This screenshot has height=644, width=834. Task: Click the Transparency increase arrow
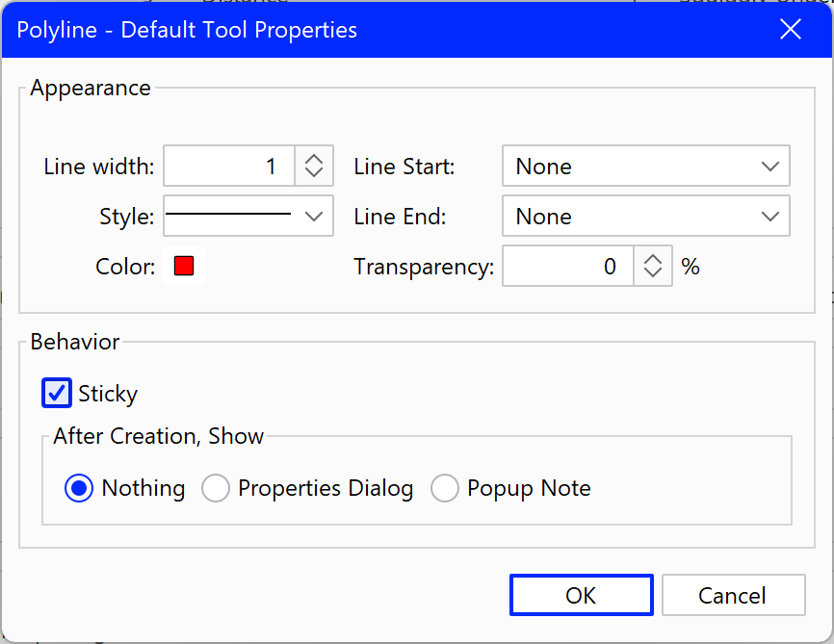653,259
